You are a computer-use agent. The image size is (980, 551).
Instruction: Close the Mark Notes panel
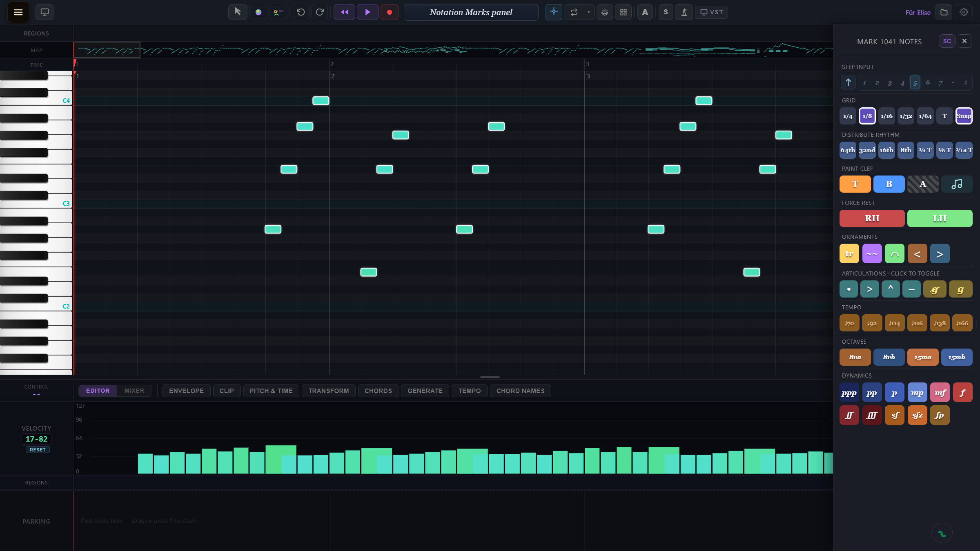964,41
